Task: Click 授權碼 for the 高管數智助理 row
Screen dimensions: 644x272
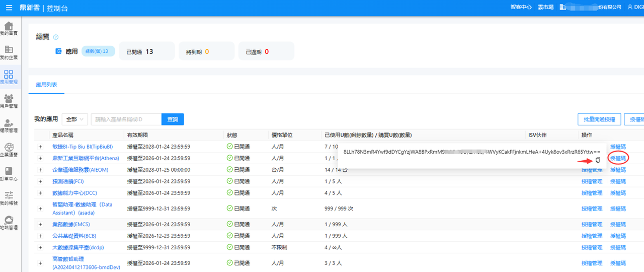Action: pyautogui.click(x=618, y=263)
